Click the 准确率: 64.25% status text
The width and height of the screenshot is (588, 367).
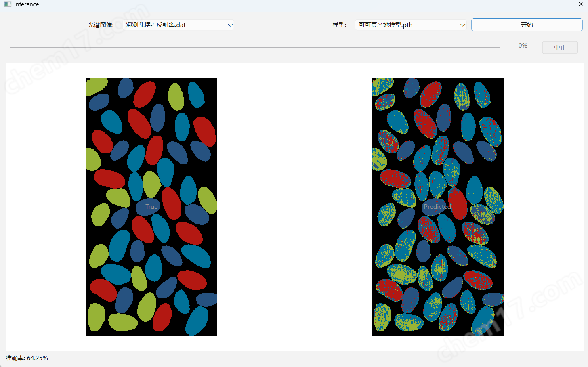coord(27,358)
